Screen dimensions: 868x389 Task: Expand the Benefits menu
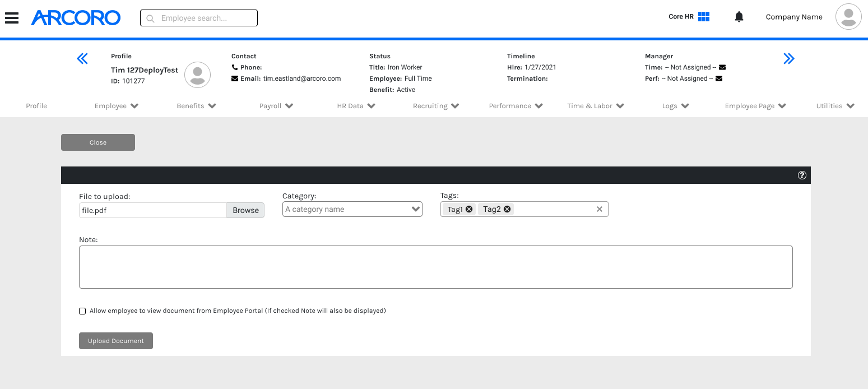[x=197, y=106]
